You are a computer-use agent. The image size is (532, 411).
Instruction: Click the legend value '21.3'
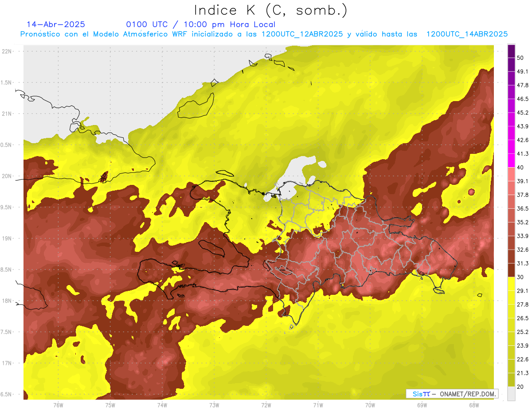click(522, 373)
